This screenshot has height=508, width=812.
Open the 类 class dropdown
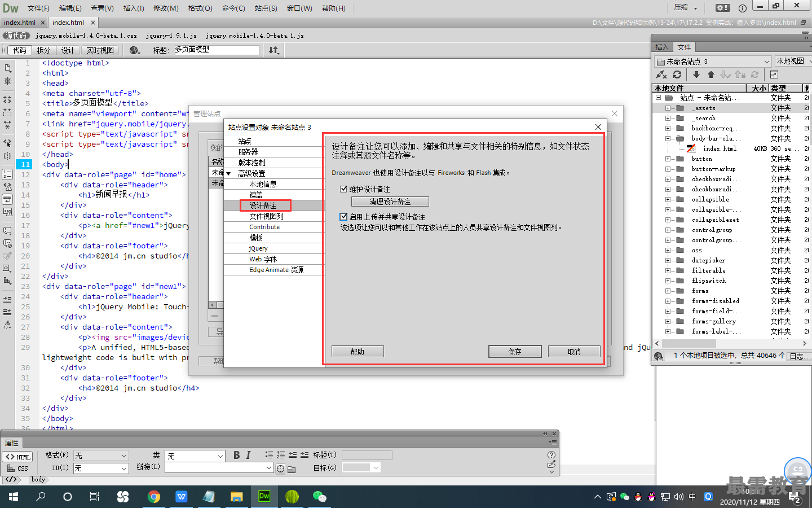[x=195, y=456]
